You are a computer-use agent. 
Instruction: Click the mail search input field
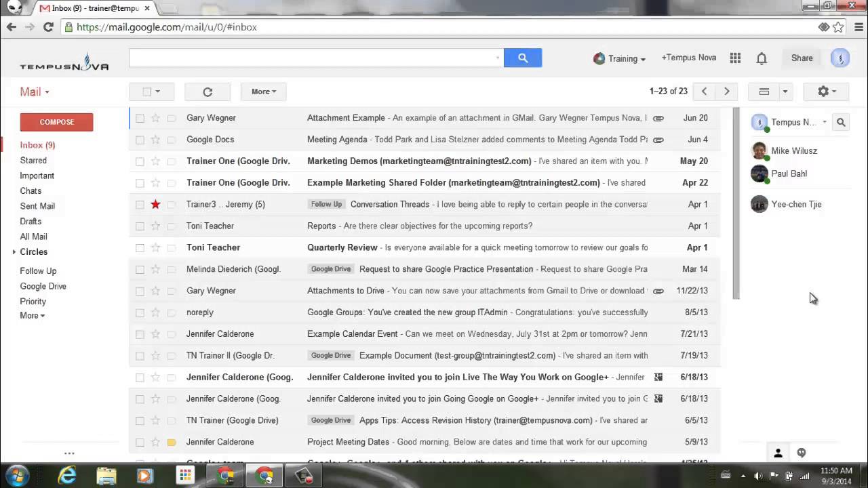316,58
